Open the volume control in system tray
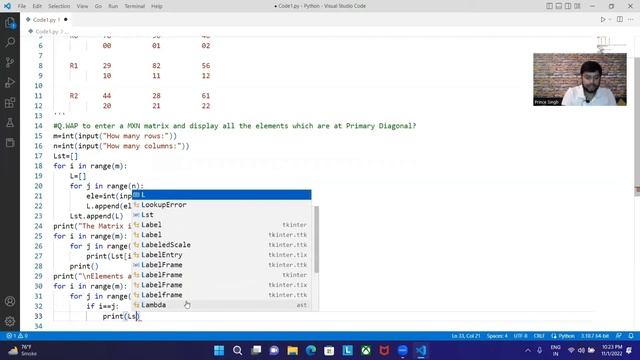Image resolution: width=640 pixels, height=360 pixels. click(x=581, y=351)
